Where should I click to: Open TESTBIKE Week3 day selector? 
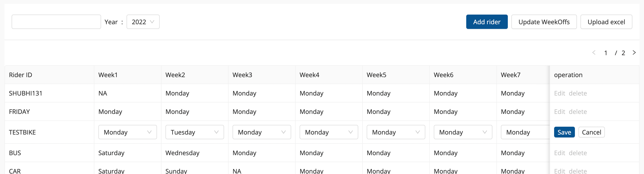click(261, 132)
